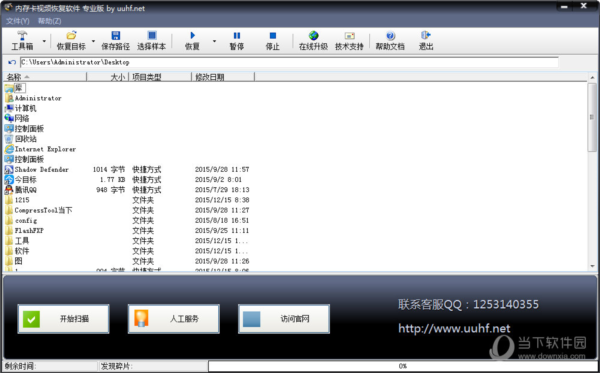This screenshot has width=600, height=373.
Task: Stop with the 停止 button
Action: click(x=272, y=41)
